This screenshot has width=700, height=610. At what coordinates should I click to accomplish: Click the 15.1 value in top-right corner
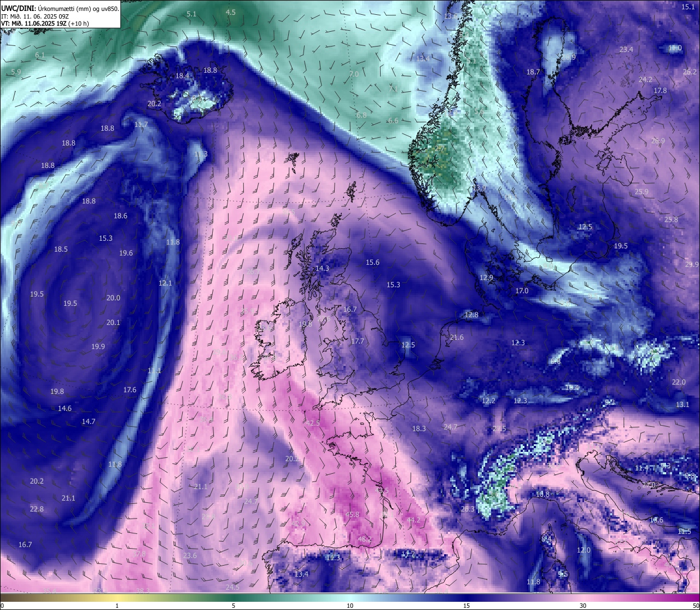point(688,7)
